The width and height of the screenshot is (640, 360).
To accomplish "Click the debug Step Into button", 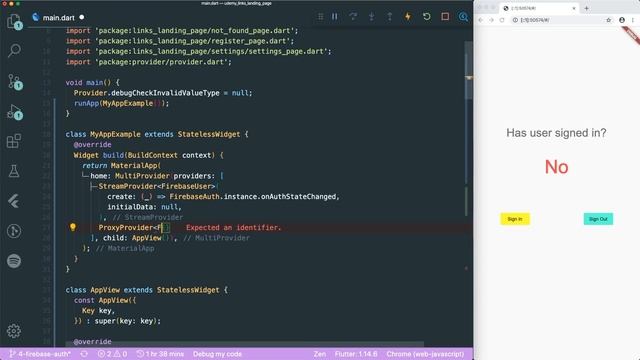I will (371, 17).
